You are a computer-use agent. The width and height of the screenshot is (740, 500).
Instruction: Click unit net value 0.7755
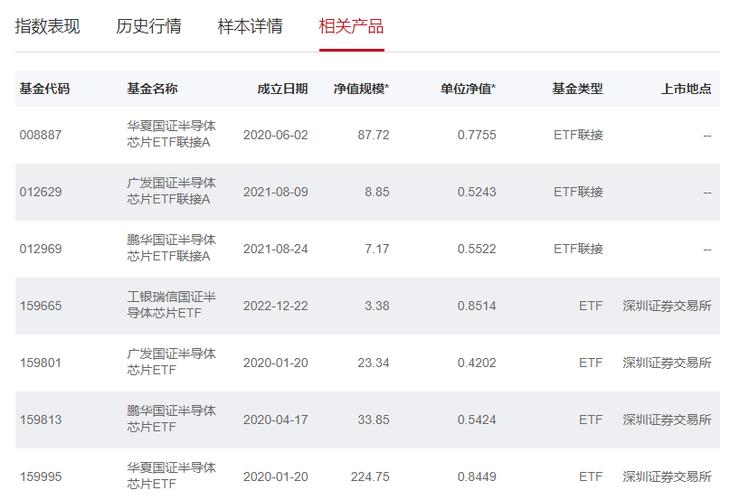coord(477,135)
